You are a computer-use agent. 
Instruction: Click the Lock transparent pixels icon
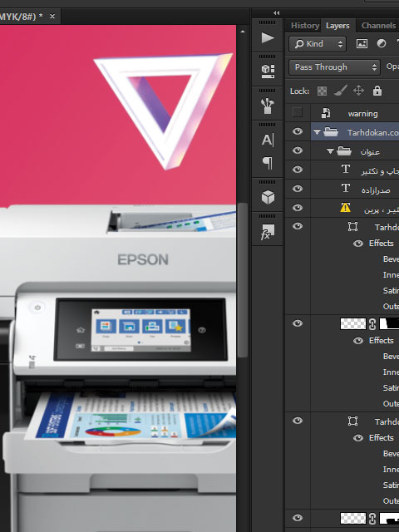[x=322, y=91]
